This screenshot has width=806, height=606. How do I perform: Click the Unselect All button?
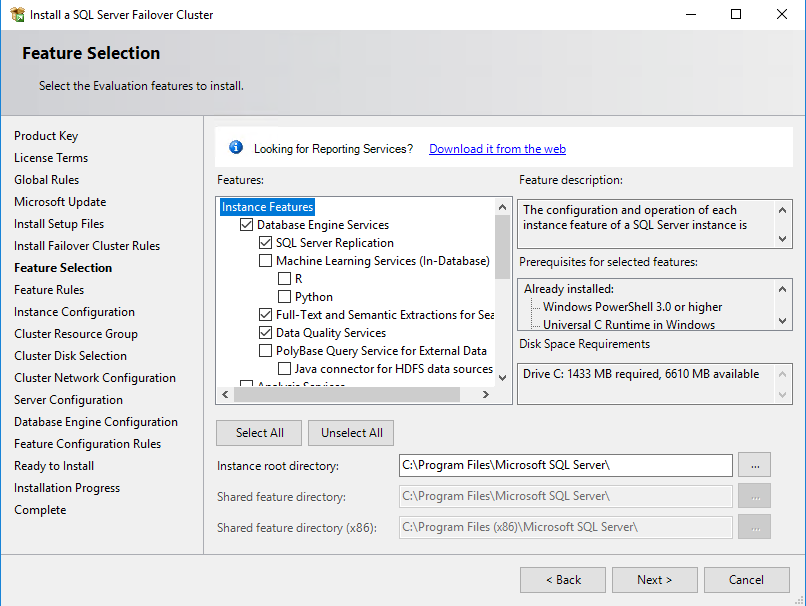351,433
